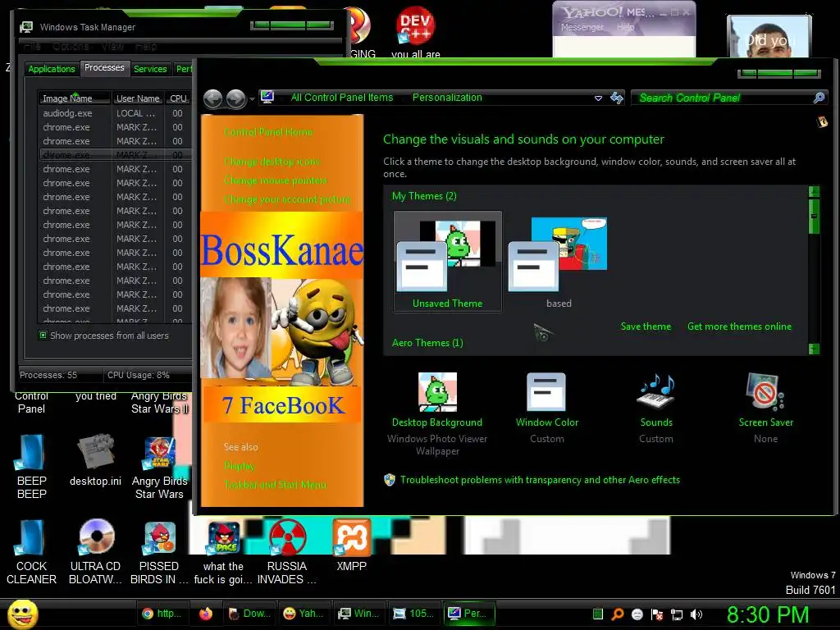Image resolution: width=840 pixels, height=630 pixels.
Task: Click the Forward arrow in Personalization window
Action: [x=235, y=98]
